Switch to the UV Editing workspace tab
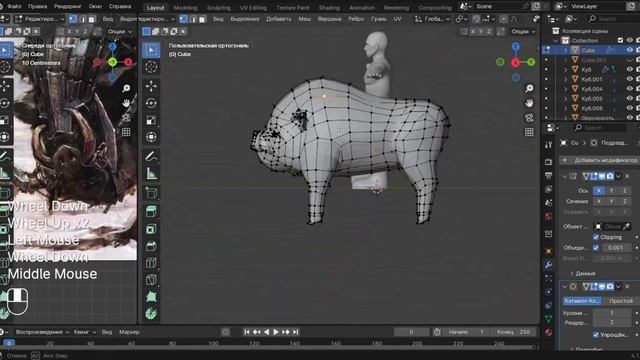This screenshot has height=360, width=640. [x=253, y=7]
